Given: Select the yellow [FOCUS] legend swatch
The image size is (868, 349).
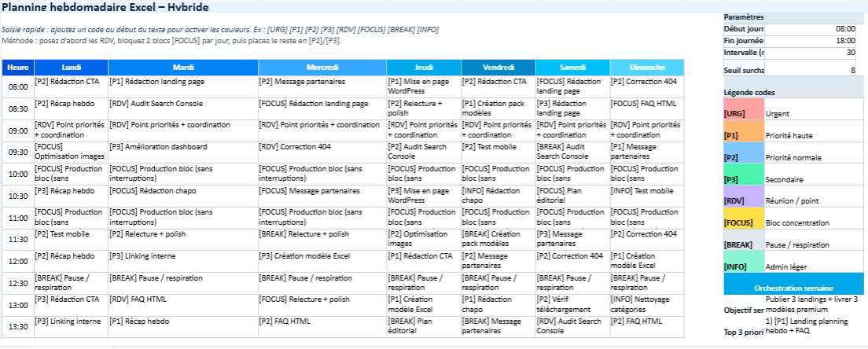Looking at the screenshot, I should tap(742, 222).
